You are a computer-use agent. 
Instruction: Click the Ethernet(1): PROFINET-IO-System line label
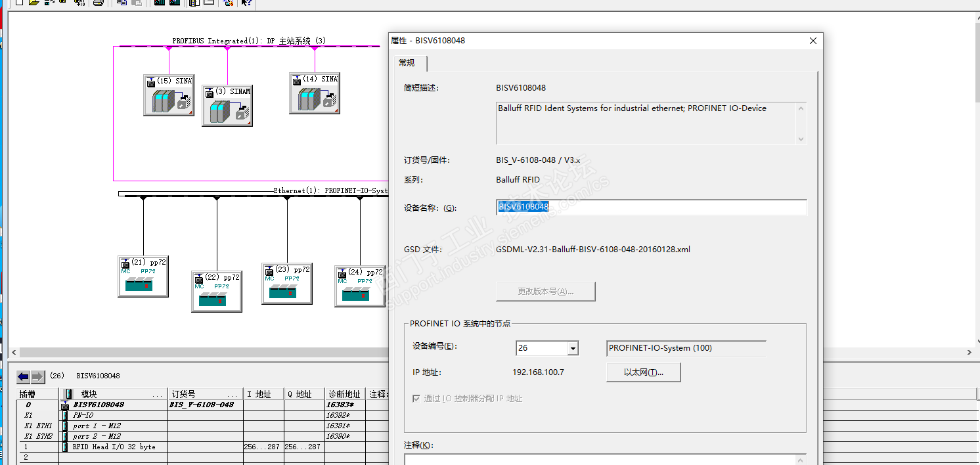pos(331,190)
